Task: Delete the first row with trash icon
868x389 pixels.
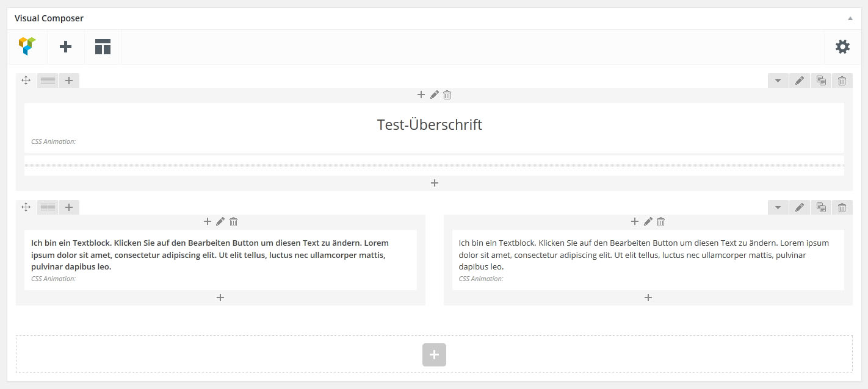Action: click(842, 80)
